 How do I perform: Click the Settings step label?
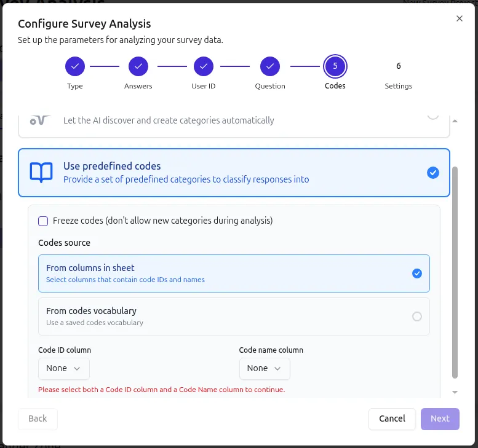point(398,86)
